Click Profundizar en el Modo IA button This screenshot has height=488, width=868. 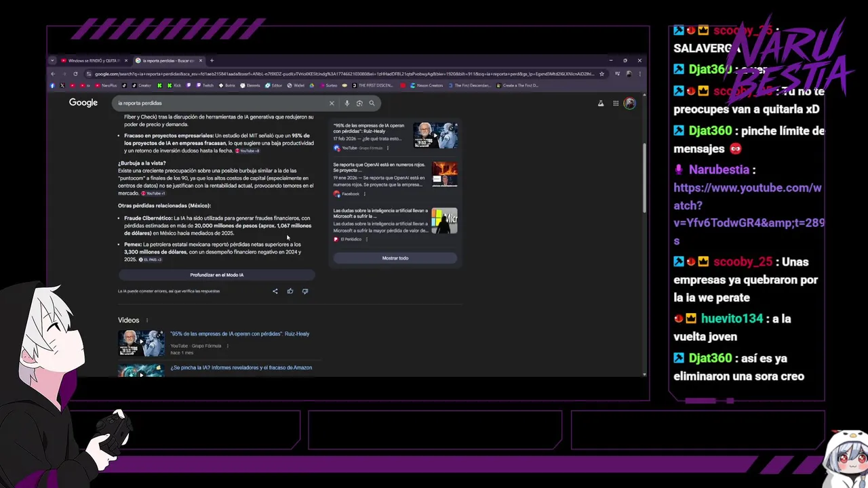217,275
